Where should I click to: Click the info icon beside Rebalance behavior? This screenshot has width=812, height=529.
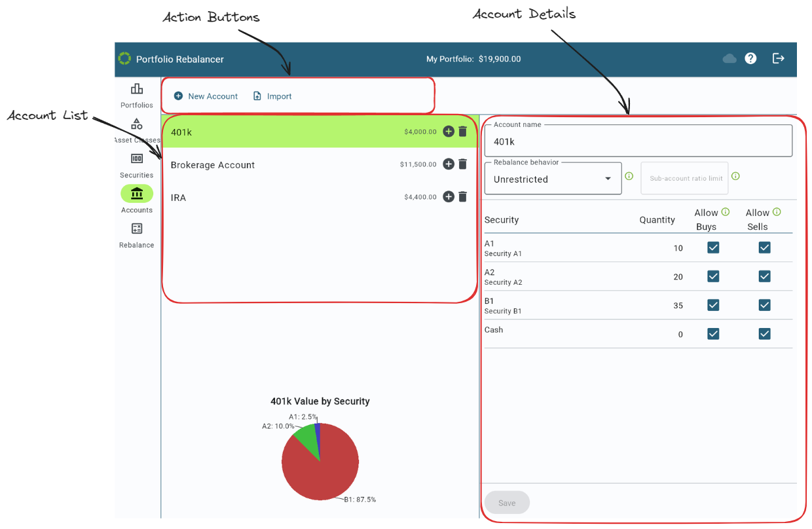pyautogui.click(x=629, y=175)
